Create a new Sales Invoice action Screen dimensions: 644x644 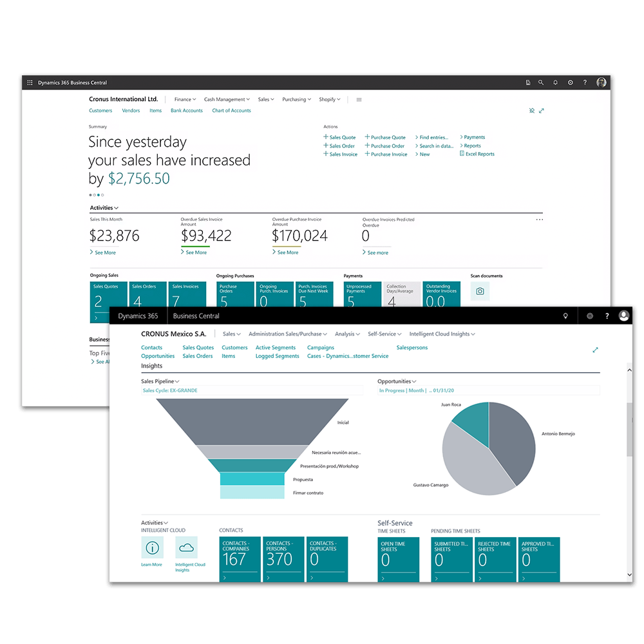340,154
